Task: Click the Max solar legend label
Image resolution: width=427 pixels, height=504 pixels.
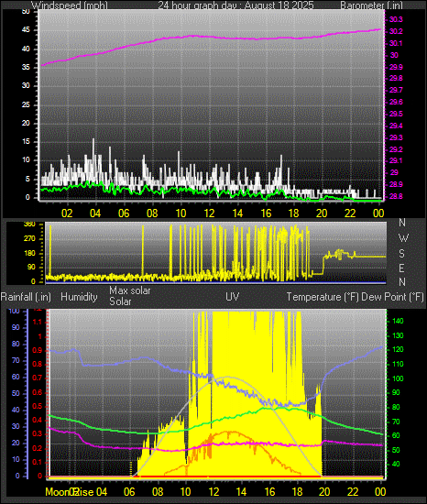Action: pos(130,290)
